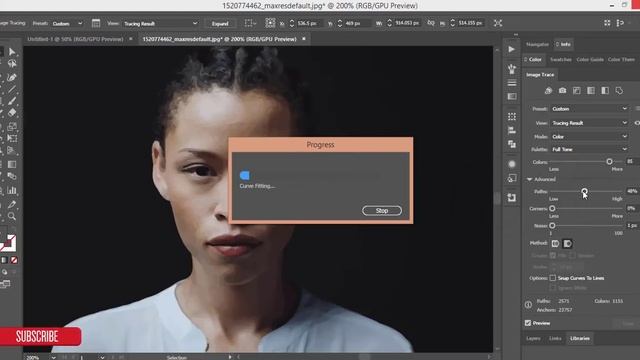Select the Eyedropper tool
Screen dimensions: 640x360
pyautogui.click(x=12, y=204)
